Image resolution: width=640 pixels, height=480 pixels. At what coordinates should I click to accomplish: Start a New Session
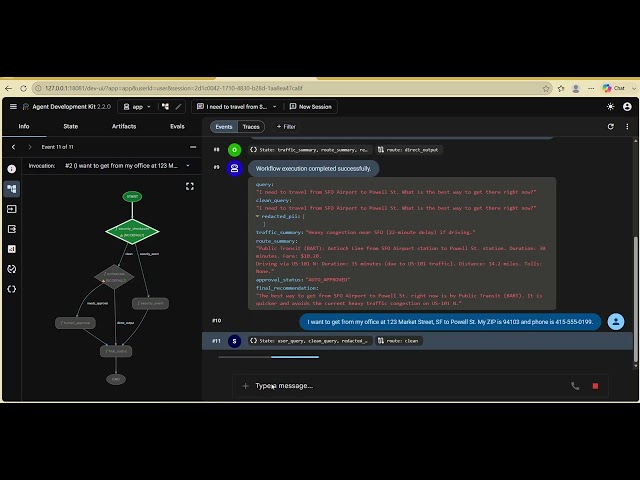click(311, 107)
